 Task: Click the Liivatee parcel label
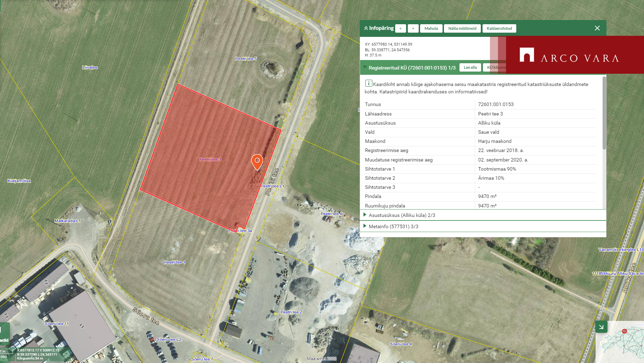click(x=90, y=67)
